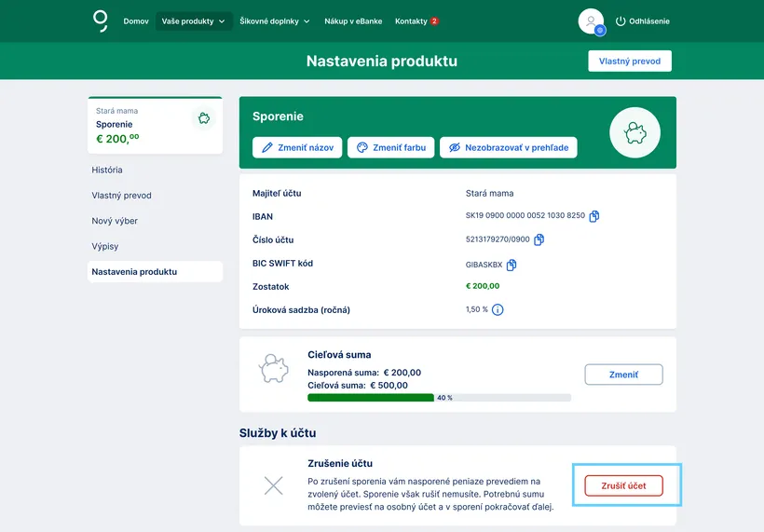Click the notification badge on Kontakty
The width and height of the screenshot is (764, 532).
pyautogui.click(x=434, y=20)
